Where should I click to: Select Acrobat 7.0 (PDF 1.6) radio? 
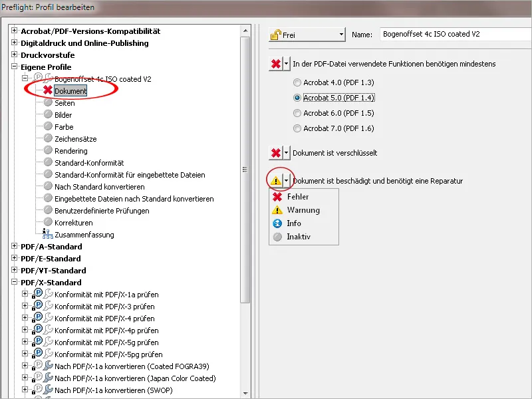click(297, 128)
